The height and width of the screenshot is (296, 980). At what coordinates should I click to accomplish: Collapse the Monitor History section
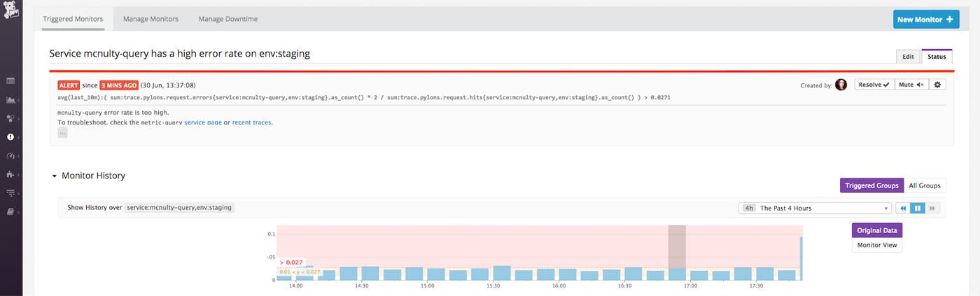point(55,176)
